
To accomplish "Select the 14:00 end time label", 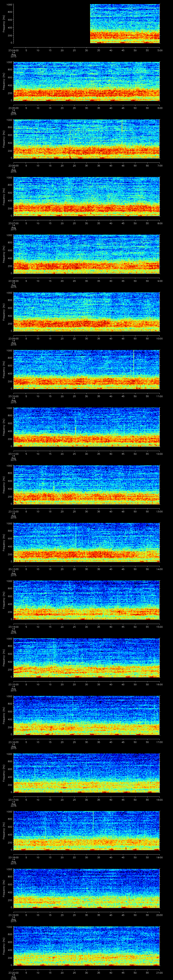I will click(160, 569).
